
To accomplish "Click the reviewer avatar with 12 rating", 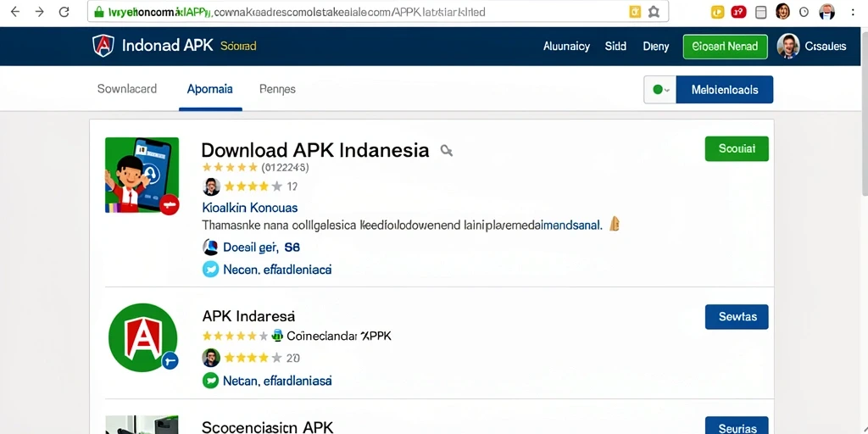I will 211,186.
